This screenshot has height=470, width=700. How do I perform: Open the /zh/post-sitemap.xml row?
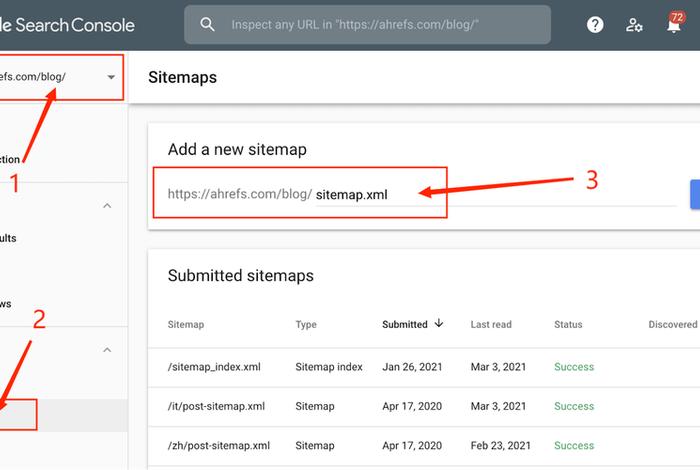coord(424,446)
